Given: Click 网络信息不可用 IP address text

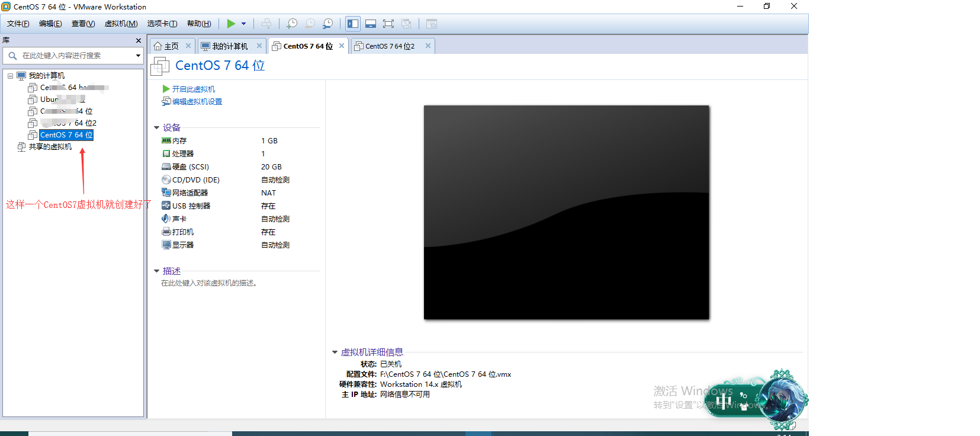Looking at the screenshot, I should (x=405, y=395).
